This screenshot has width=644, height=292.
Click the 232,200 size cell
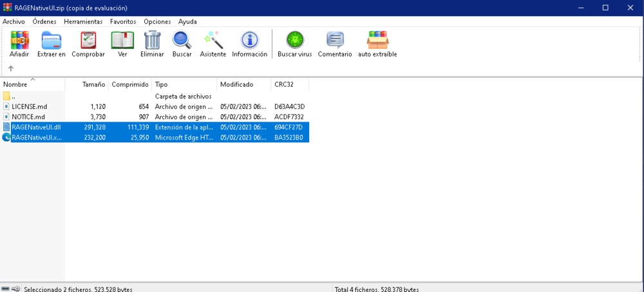click(94, 138)
